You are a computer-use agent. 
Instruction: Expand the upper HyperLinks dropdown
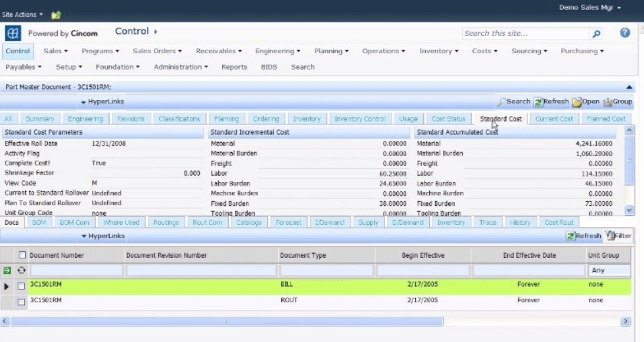click(103, 101)
